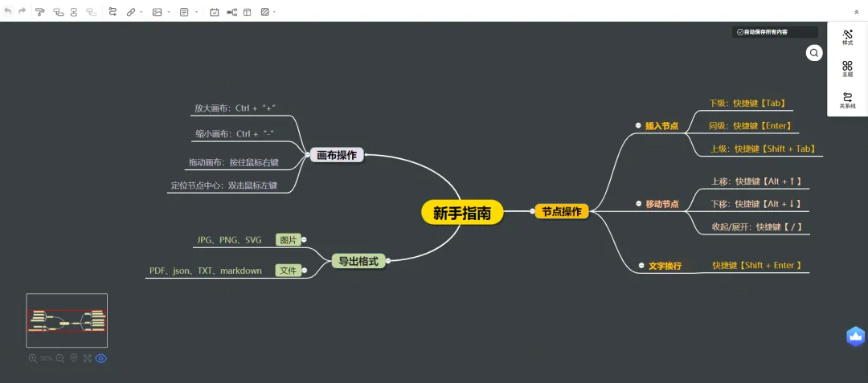Click the hatched background style icon
This screenshot has width=868, height=383.
(264, 11)
